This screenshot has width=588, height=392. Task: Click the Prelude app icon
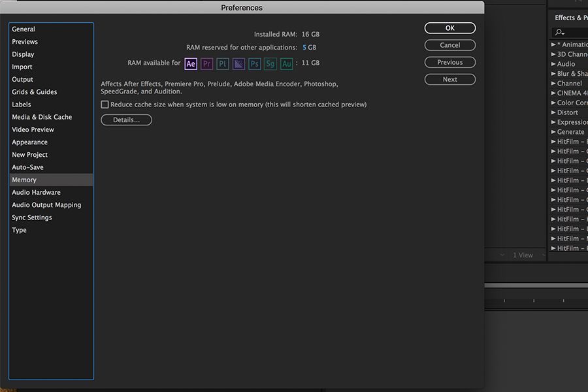222,63
